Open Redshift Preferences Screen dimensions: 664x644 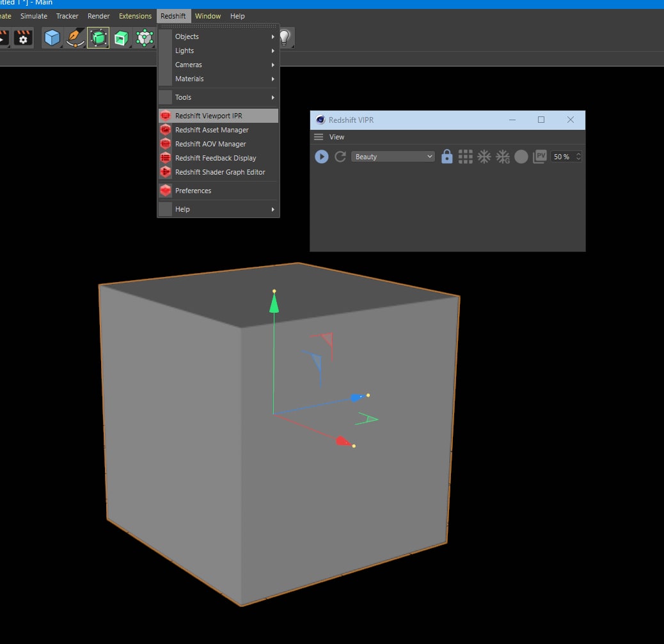219,191
